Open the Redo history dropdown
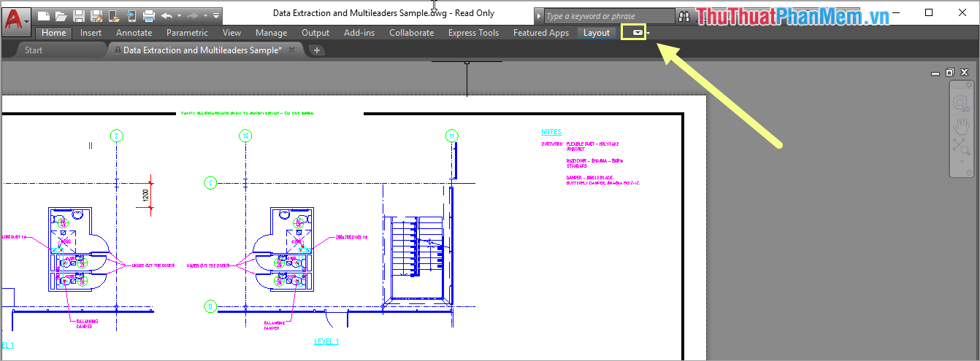980x361 pixels. pos(205,16)
